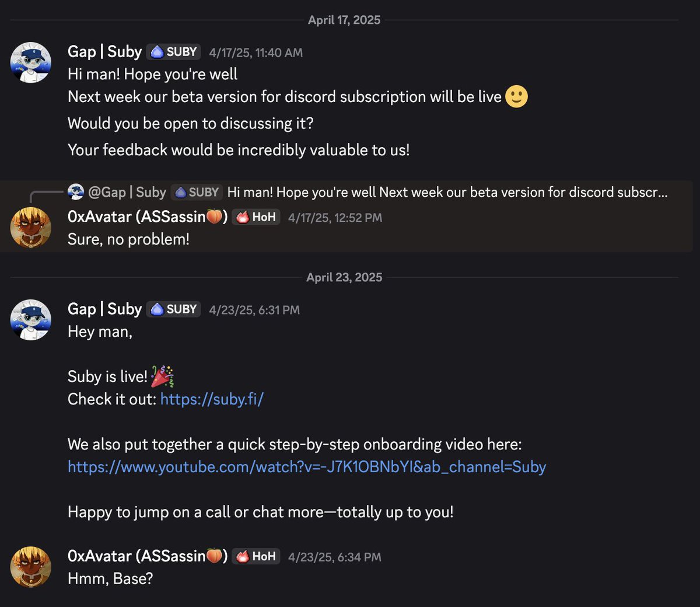Click the SUBY tag inside the reply preview
This screenshot has width=700, height=607.
click(197, 192)
